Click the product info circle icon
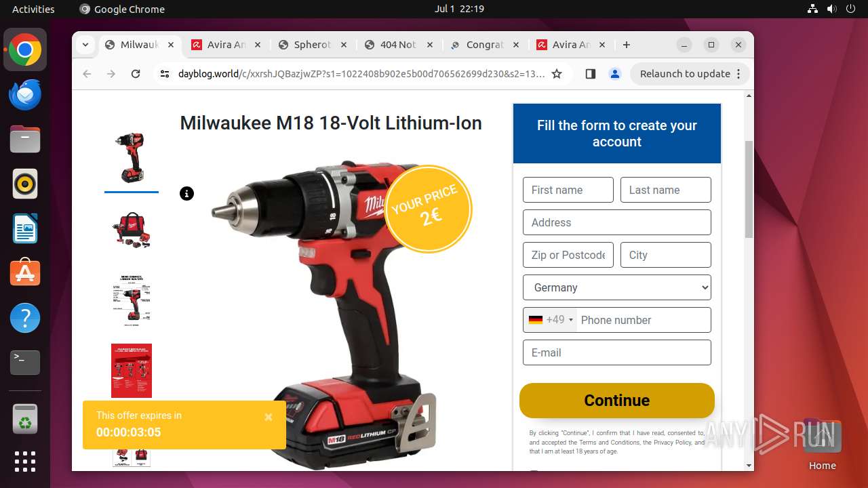Screen dimensions: 868x488 coord(187,194)
